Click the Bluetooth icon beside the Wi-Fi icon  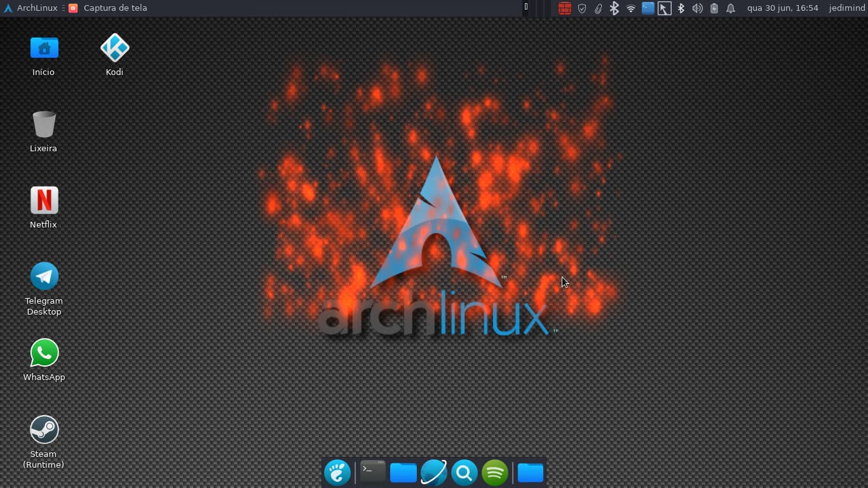(x=614, y=8)
